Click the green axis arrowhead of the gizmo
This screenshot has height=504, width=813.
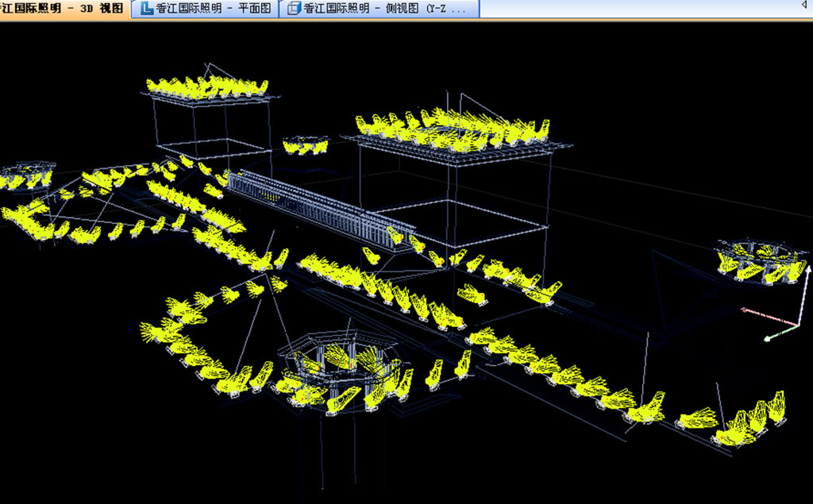coord(769,338)
